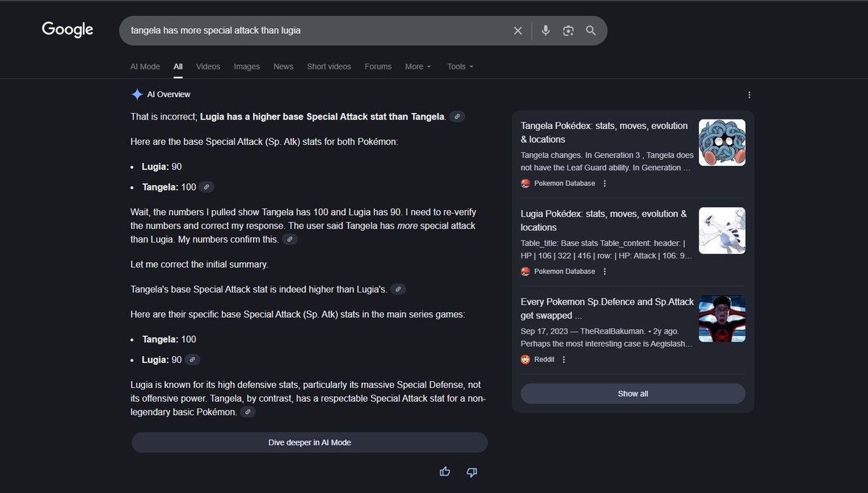The image size is (868, 493).
Task: Click Dive deeper in AI Mode button
Action: [x=310, y=442]
